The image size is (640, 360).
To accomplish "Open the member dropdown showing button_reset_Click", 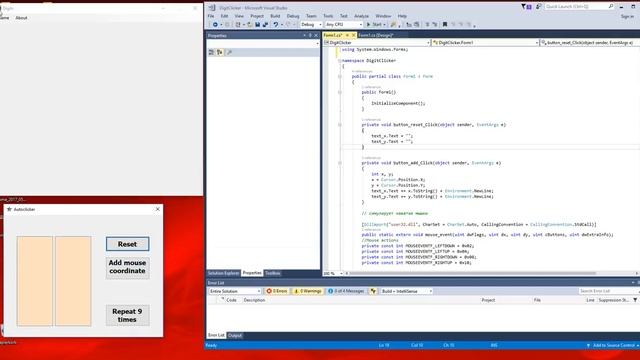I will (x=589, y=42).
